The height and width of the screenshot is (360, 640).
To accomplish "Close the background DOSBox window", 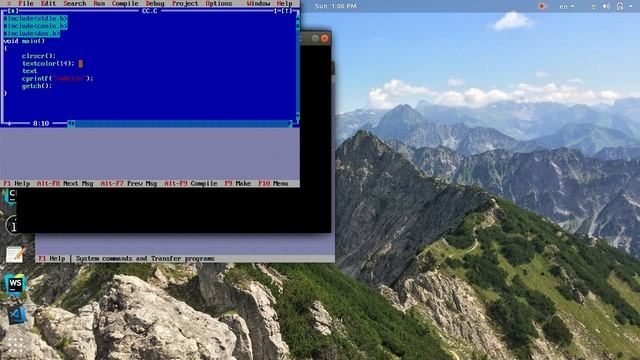I will [x=325, y=38].
